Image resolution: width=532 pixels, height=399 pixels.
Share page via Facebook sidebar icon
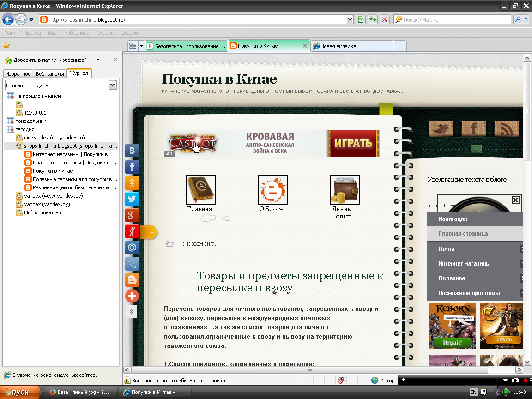point(132,167)
